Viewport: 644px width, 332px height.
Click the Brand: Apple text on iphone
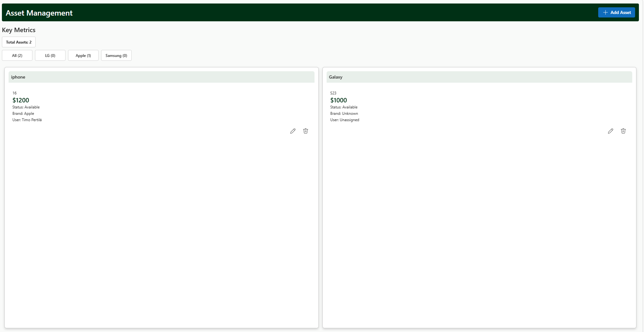point(23,114)
